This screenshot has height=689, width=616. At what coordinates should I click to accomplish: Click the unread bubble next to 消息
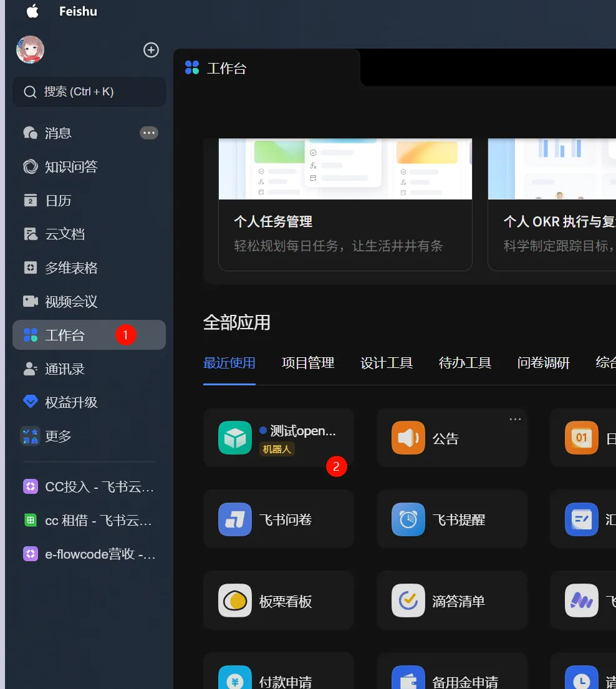point(149,133)
